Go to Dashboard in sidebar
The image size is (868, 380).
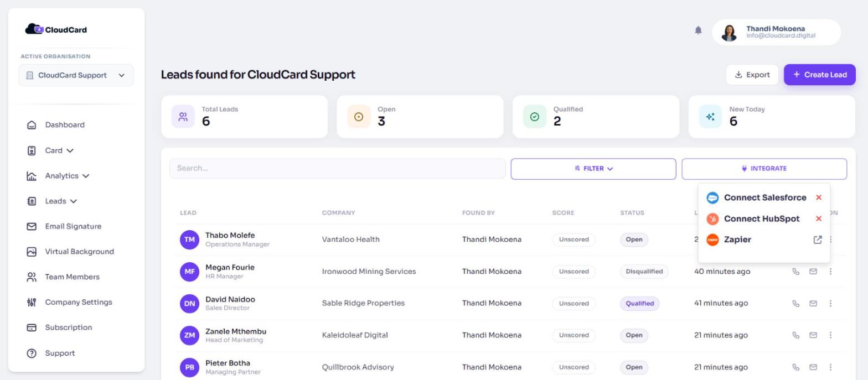[65, 125]
